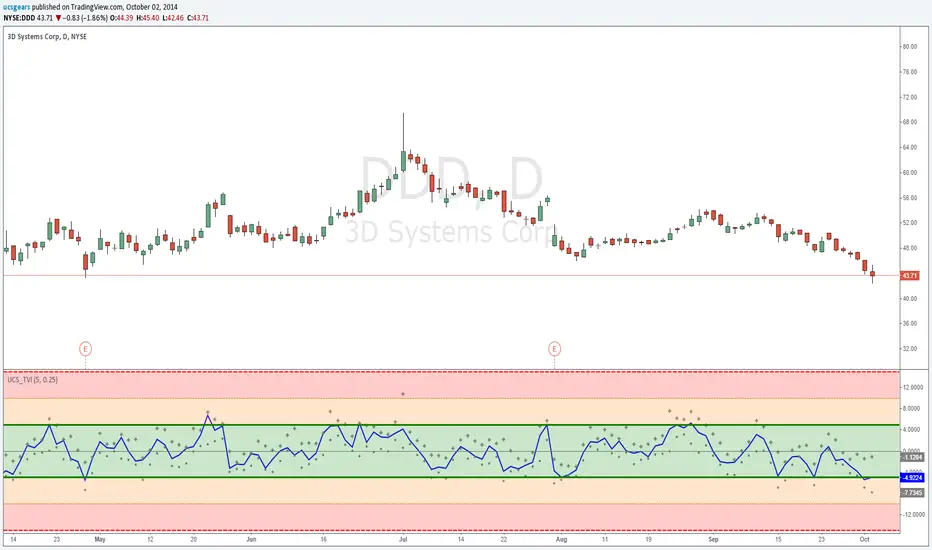Click the open price O:44.39
Viewport: 932px width, 550px height.
tap(122, 18)
